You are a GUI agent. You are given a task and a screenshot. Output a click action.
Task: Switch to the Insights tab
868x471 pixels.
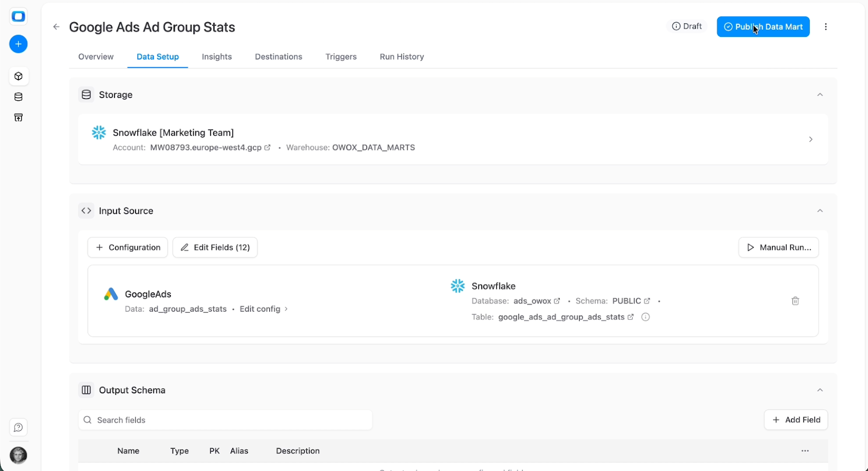coord(217,57)
